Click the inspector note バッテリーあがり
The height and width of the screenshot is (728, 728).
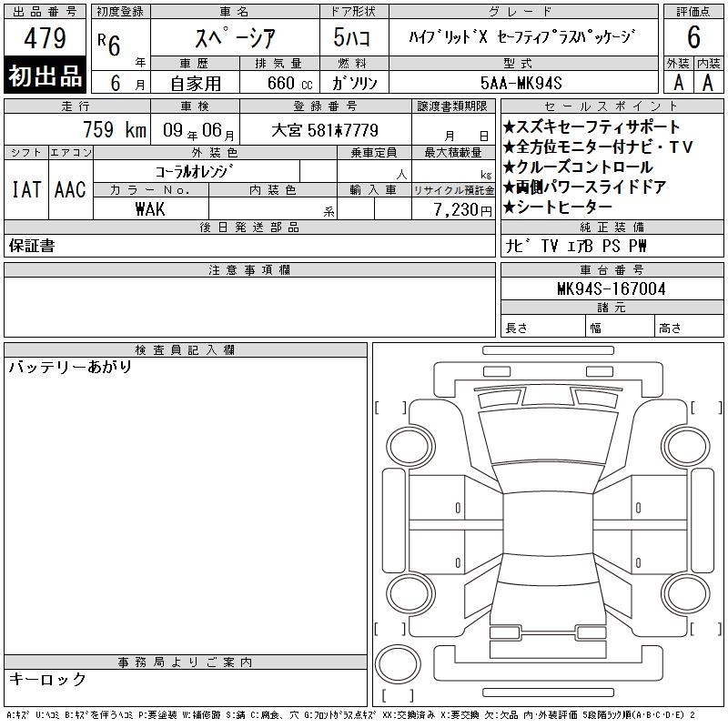tap(70, 367)
